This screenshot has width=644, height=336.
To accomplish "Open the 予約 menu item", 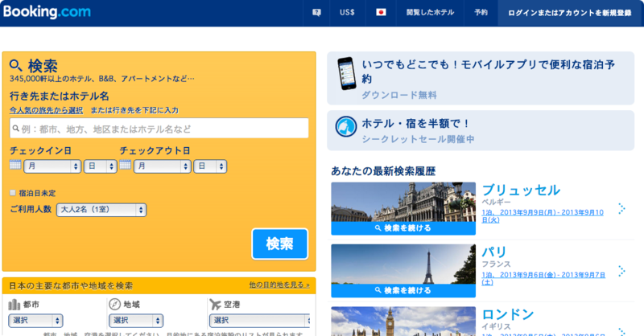I will (x=481, y=12).
